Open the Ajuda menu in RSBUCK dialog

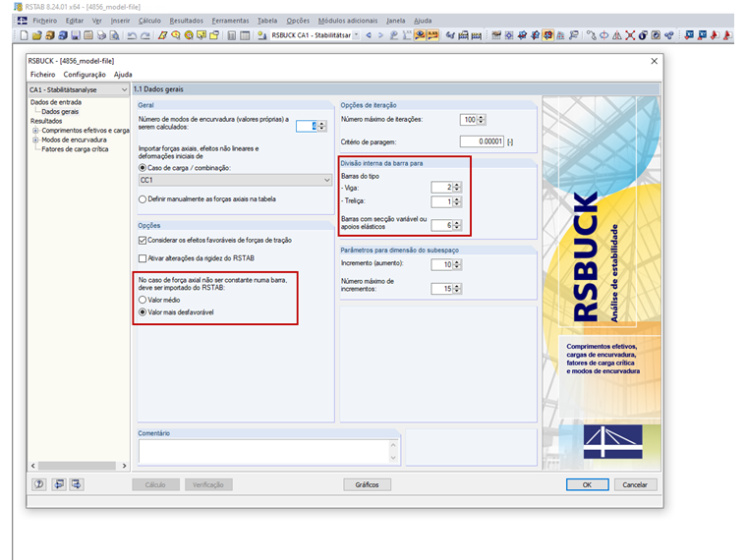click(x=123, y=75)
